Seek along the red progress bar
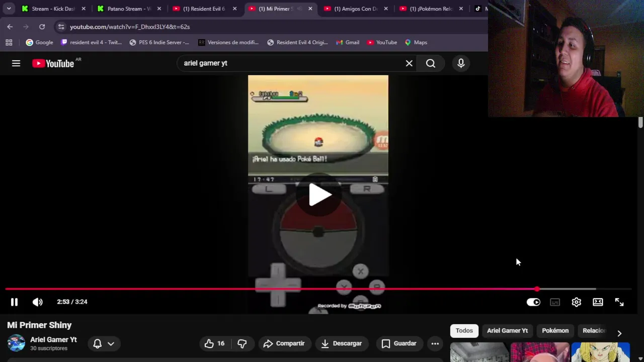This screenshot has width=644, height=362. tap(318, 289)
